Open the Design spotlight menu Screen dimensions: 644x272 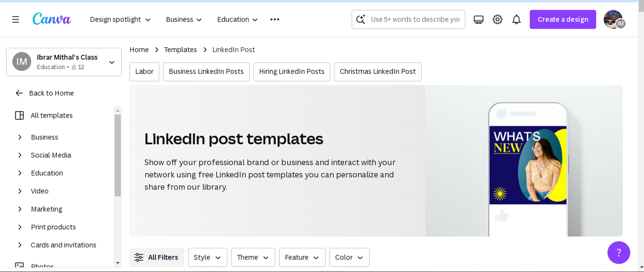pos(120,19)
